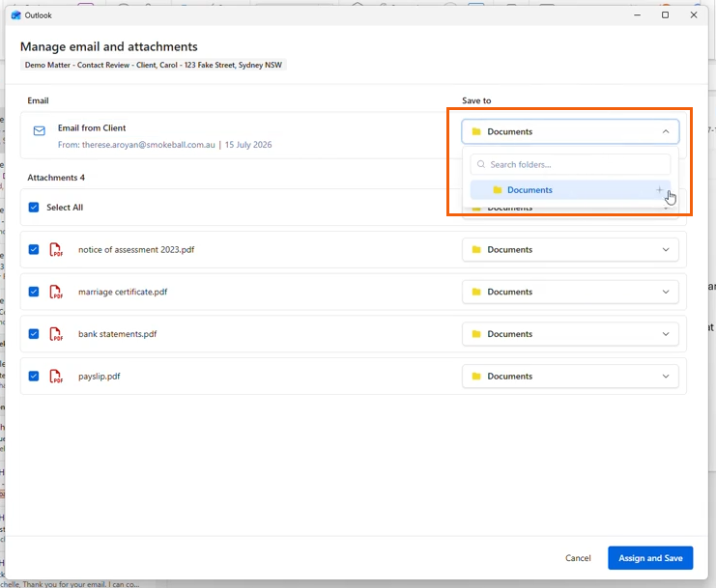716x588 pixels.
Task: Click sender address therese.aroyan@smokeball.com.au
Action: pos(149,145)
